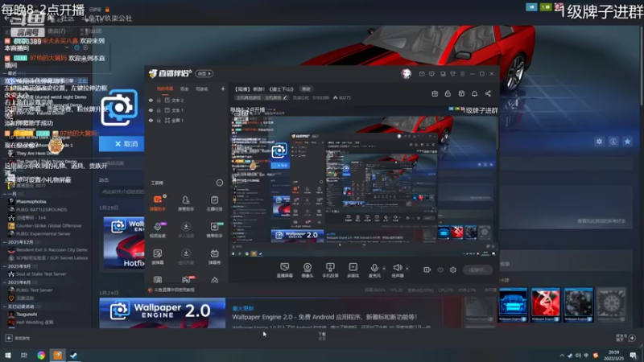This screenshot has width=644, height=362.
Task: Add a 直播屏幕 screen capture source
Action: click(285, 270)
